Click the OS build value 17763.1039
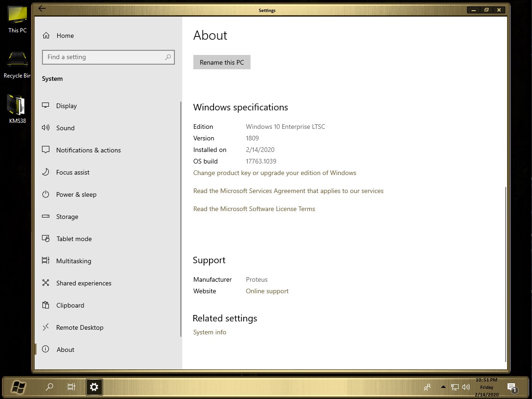This screenshot has width=532, height=399. pos(261,161)
